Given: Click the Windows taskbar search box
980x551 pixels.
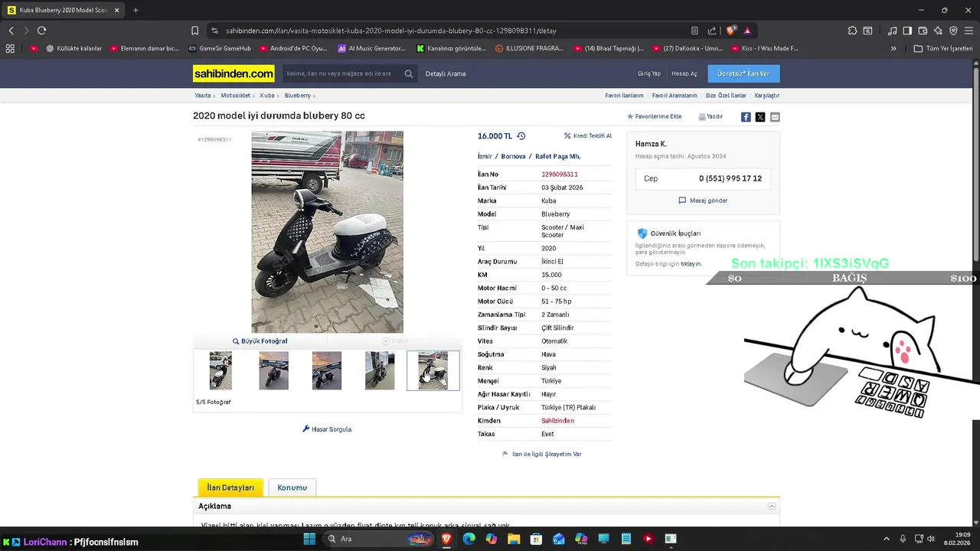Looking at the screenshot, I should (x=379, y=539).
